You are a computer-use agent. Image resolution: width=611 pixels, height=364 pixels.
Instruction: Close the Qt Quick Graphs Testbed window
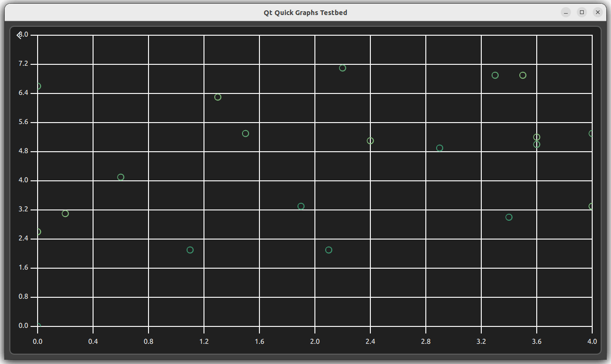click(x=598, y=13)
